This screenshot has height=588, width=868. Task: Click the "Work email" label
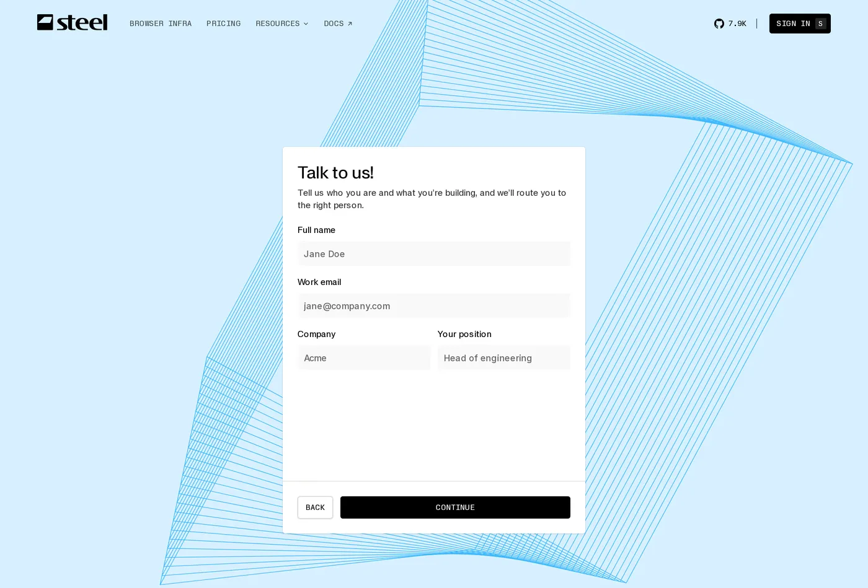coord(319,282)
